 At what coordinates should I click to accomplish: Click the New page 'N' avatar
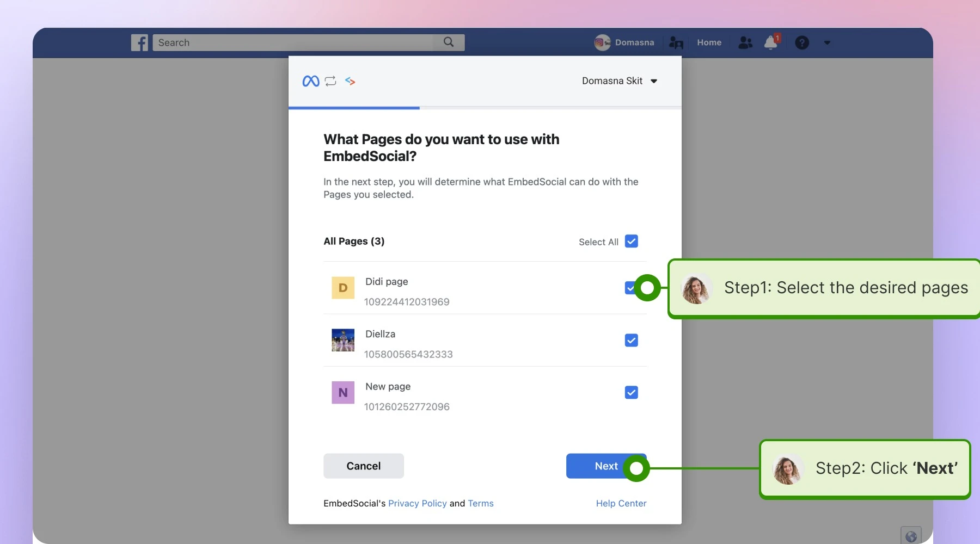point(343,392)
